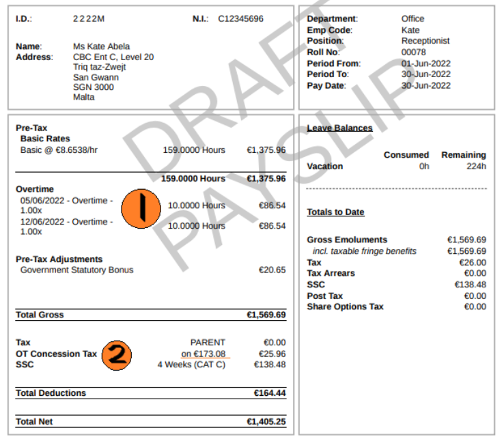Select the Vacation remaining value 224h
The width and height of the screenshot is (504, 445).
(x=477, y=166)
